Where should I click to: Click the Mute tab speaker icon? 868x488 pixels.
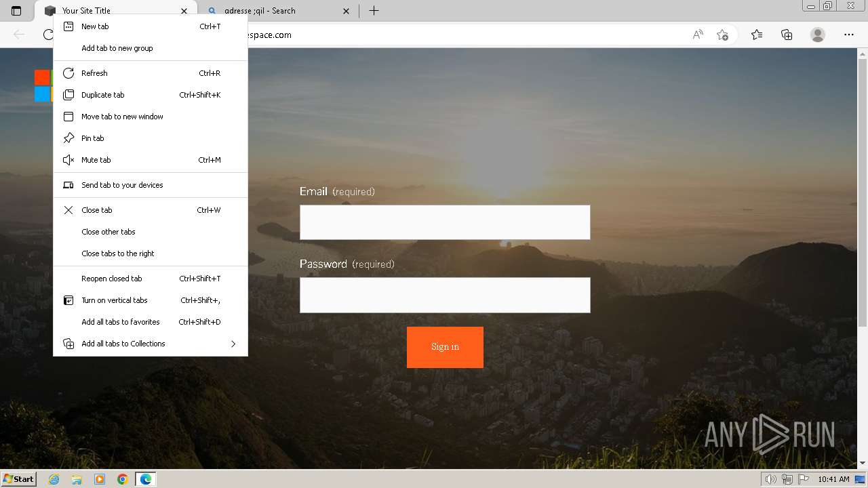(68, 160)
